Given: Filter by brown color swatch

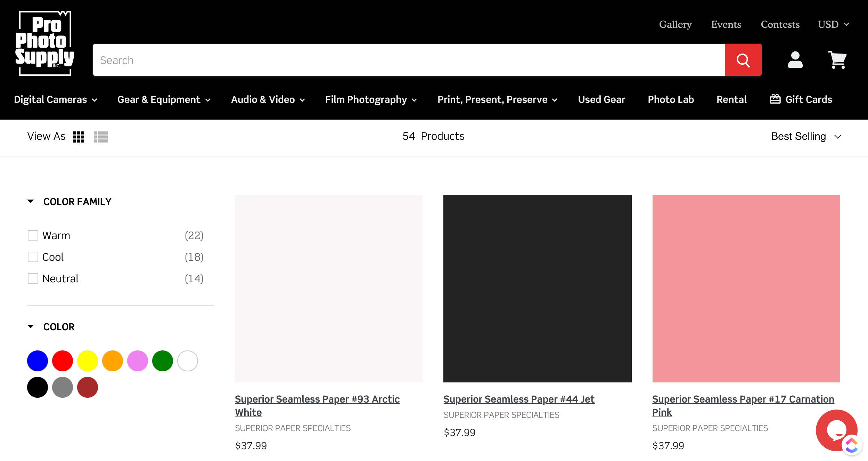Looking at the screenshot, I should tap(88, 387).
